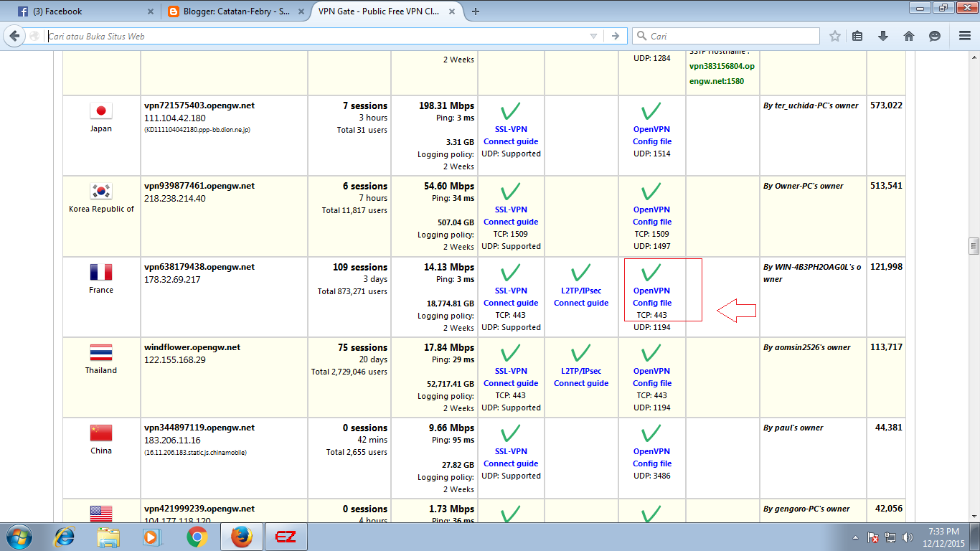Click the address bar field
This screenshot has width=980, height=551.
click(x=316, y=36)
